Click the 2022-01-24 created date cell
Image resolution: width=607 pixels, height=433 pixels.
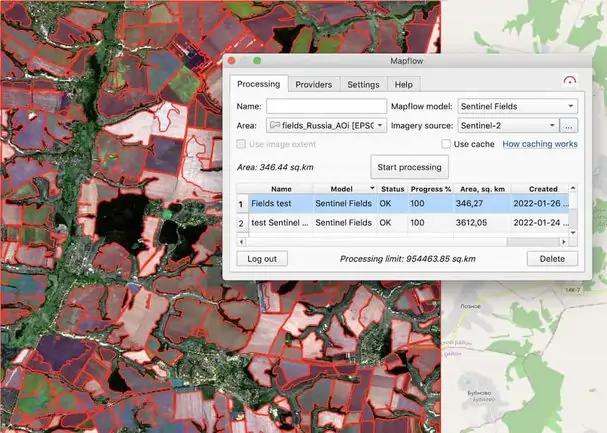click(x=540, y=223)
